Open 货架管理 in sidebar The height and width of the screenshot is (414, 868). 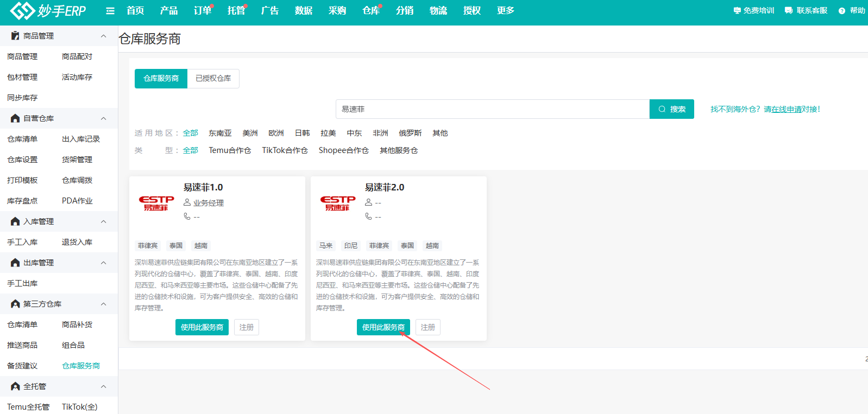pyautogui.click(x=77, y=160)
